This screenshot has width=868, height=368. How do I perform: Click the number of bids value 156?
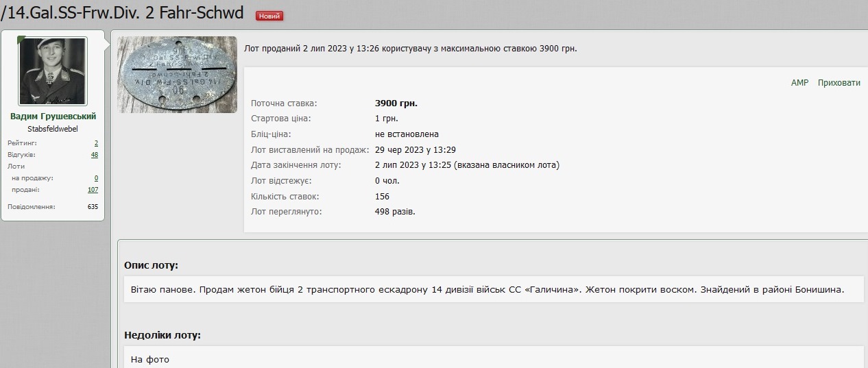[382, 197]
